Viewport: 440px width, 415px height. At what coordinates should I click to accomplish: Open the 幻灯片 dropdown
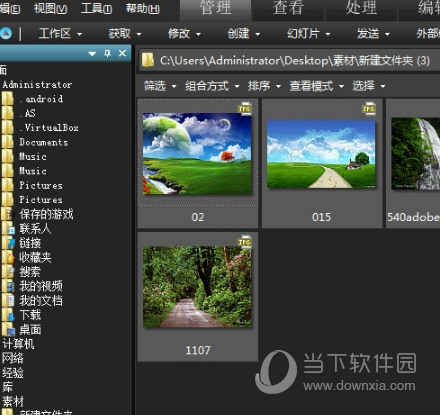(309, 33)
